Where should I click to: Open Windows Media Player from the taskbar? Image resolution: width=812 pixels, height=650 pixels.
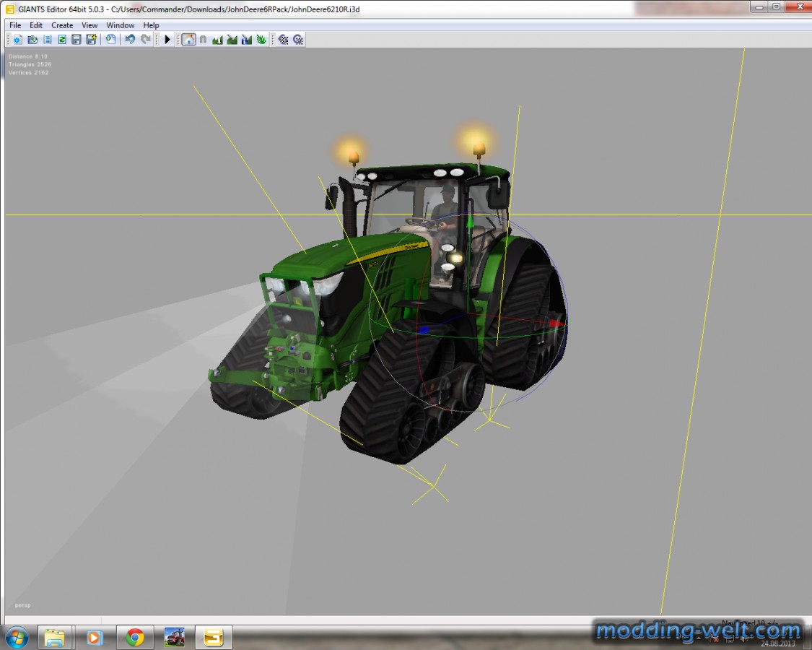(95, 638)
